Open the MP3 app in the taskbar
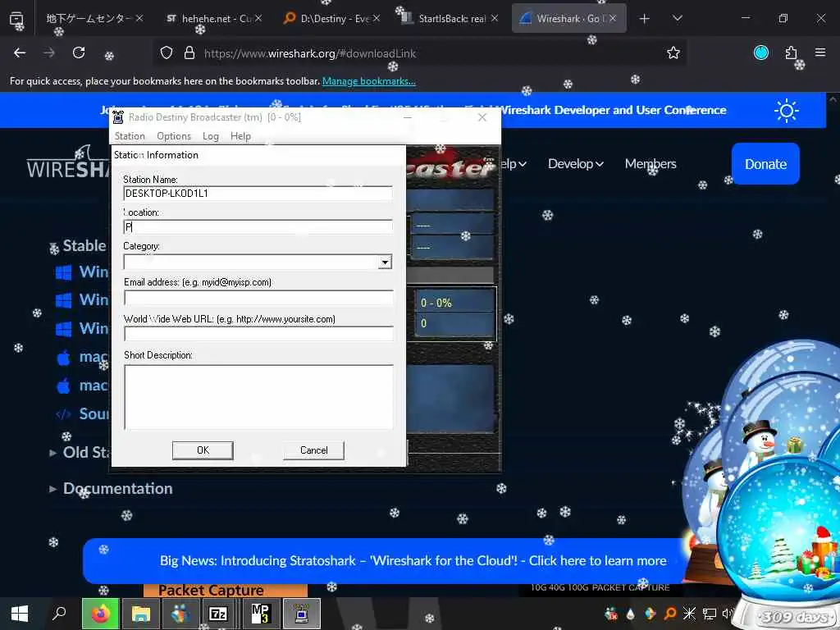Viewport: 840px width, 630px height. point(260,614)
